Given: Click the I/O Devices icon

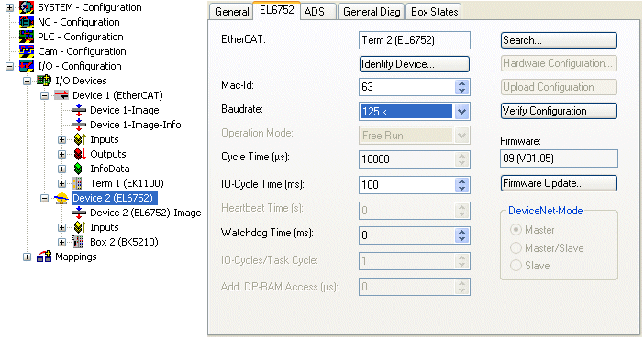Looking at the screenshot, I should tap(44, 81).
